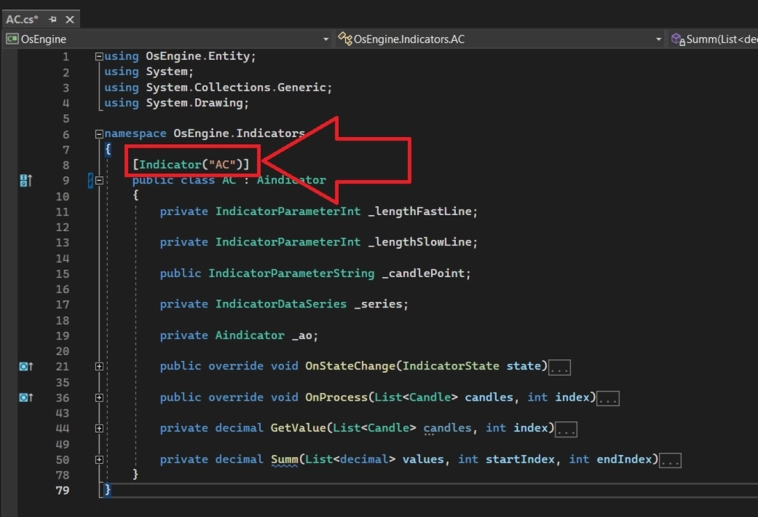Click the _series field name
This screenshot has height=517, width=758.
point(378,304)
